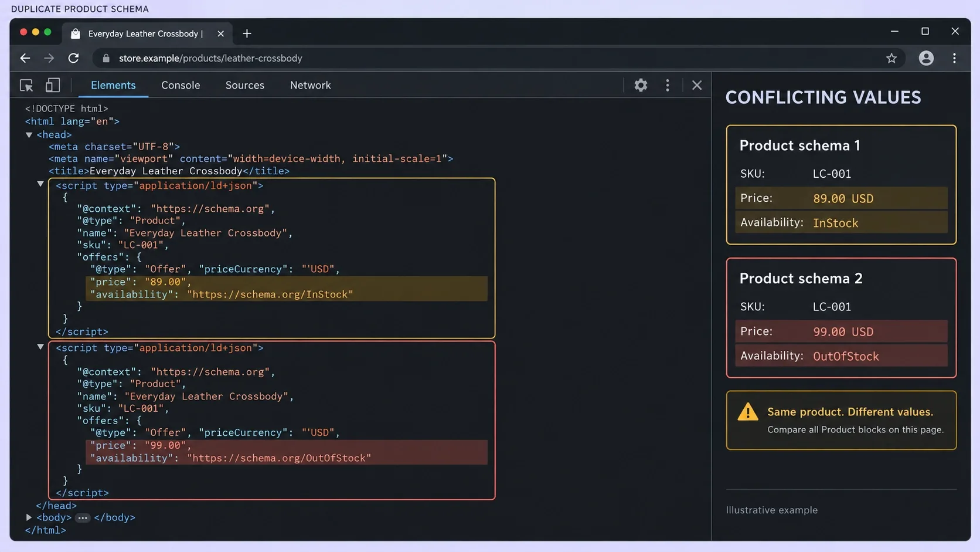
Task: Reload the current page
Action: (73, 58)
